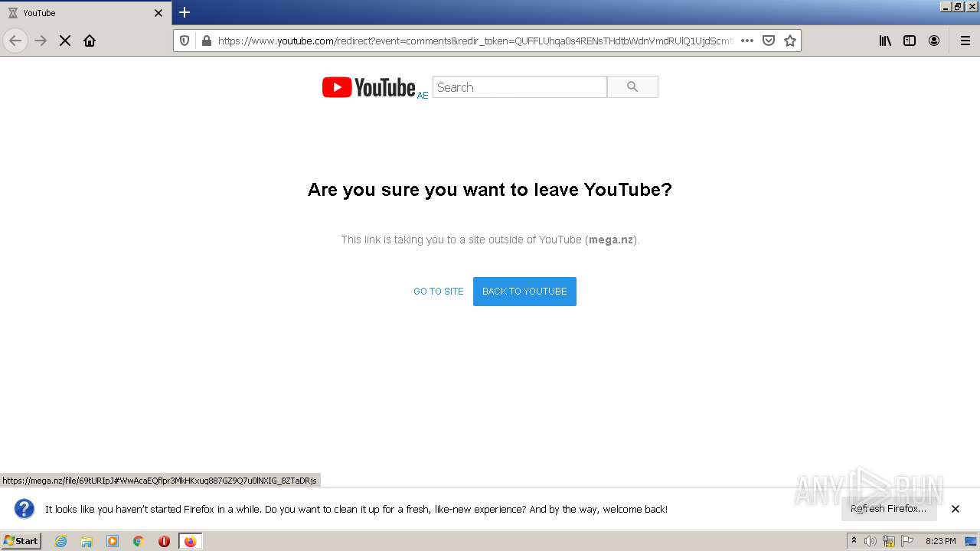Dismiss the Firefox refresh notification bar
The height and width of the screenshot is (551, 980).
955,509
